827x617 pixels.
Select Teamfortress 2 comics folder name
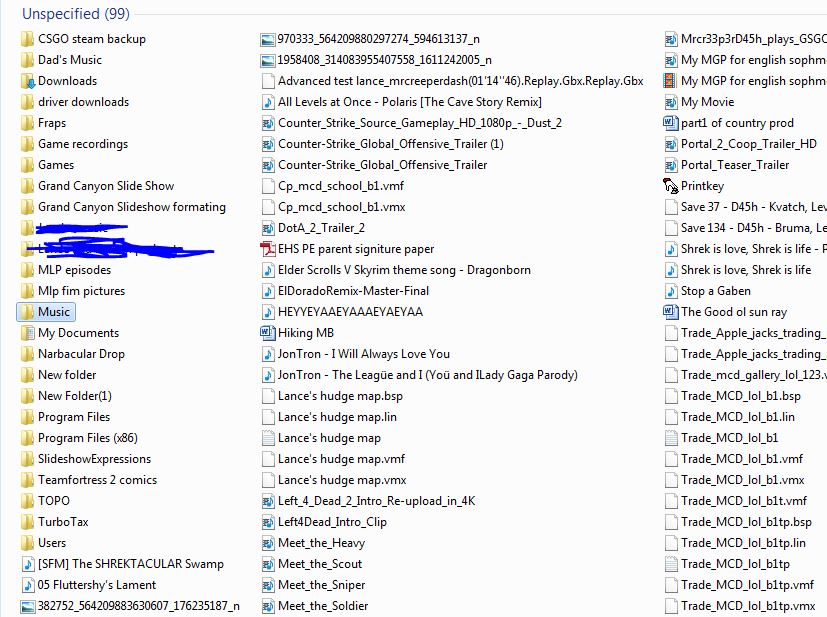(98, 480)
